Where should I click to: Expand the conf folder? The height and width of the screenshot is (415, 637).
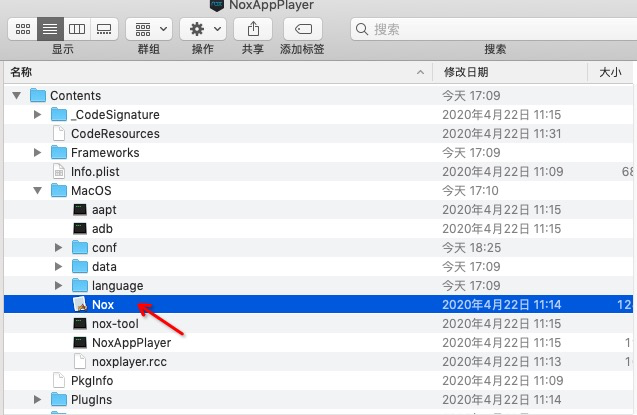(58, 247)
